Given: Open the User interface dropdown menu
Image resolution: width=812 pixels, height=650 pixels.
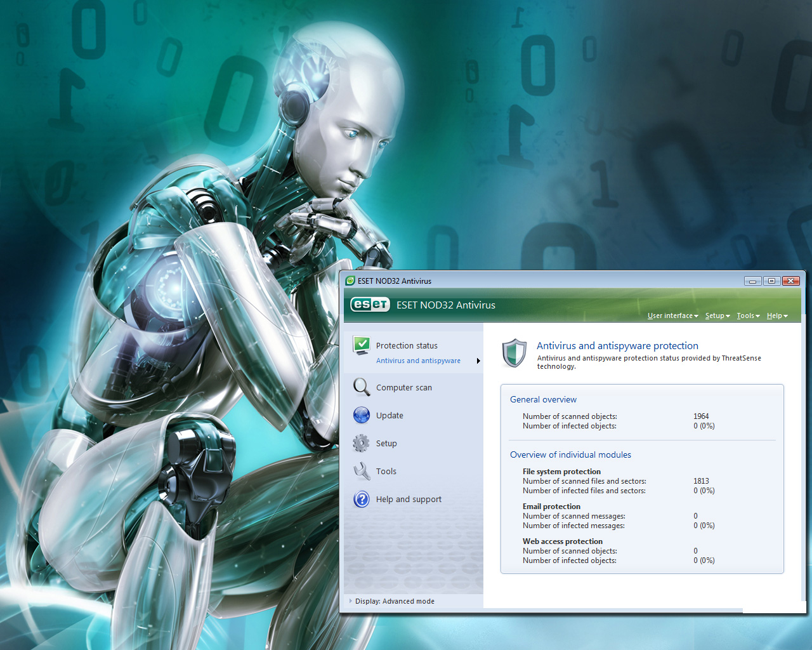Looking at the screenshot, I should pyautogui.click(x=673, y=315).
